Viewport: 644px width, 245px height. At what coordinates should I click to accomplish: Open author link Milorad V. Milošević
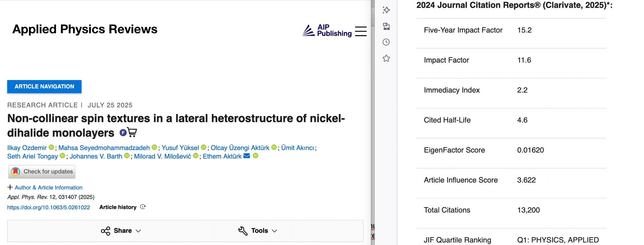(x=163, y=156)
